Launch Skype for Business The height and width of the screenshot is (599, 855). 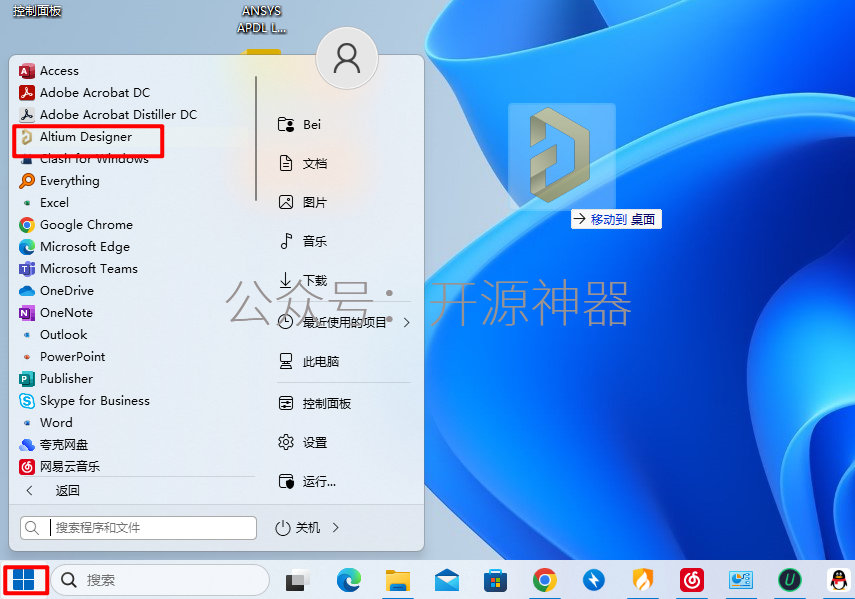(85, 401)
